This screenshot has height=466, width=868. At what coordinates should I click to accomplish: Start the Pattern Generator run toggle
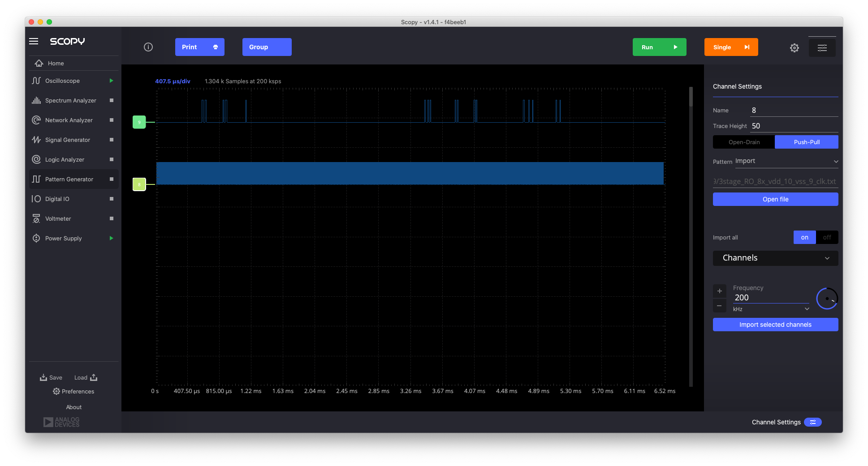point(112,179)
